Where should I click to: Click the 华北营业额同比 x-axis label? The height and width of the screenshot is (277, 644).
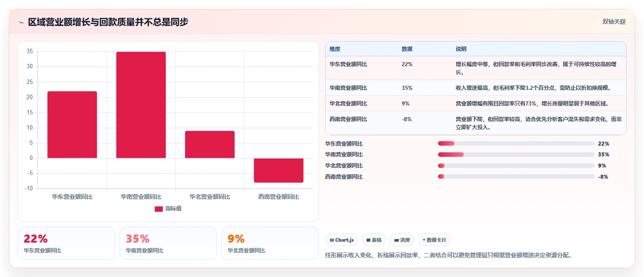(x=210, y=197)
